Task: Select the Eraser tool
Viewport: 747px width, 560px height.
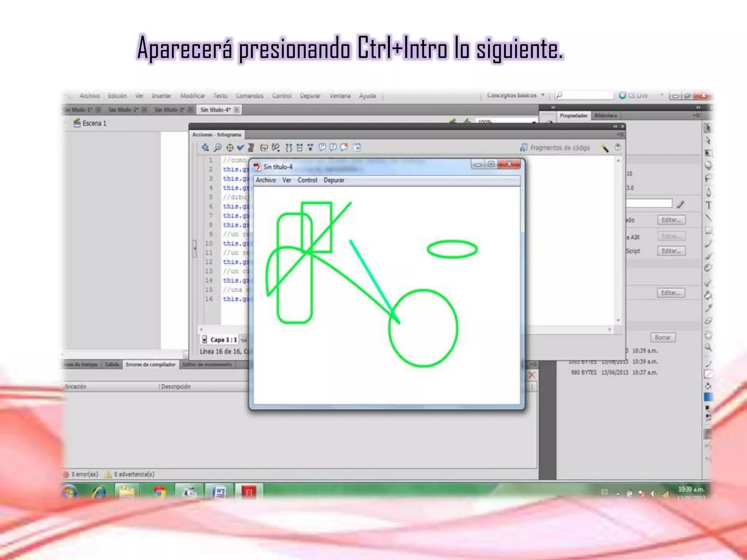Action: [x=708, y=321]
